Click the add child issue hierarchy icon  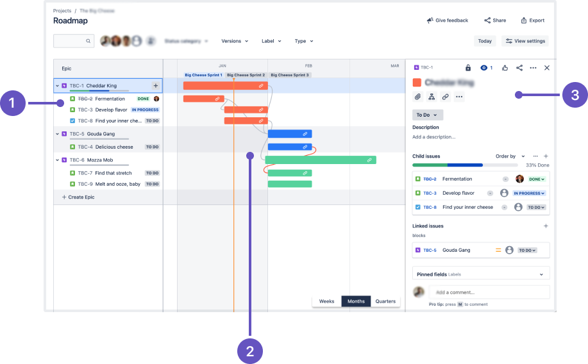tap(432, 97)
